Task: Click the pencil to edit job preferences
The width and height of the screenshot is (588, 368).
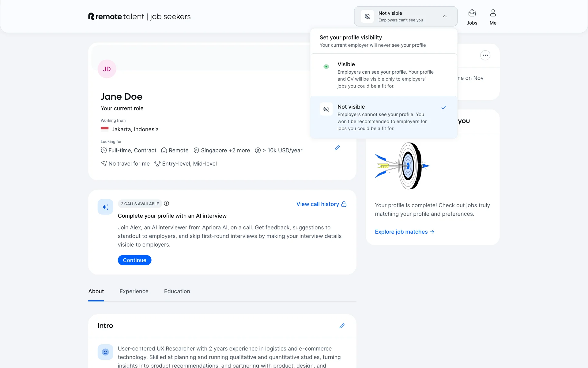Action: (x=337, y=148)
